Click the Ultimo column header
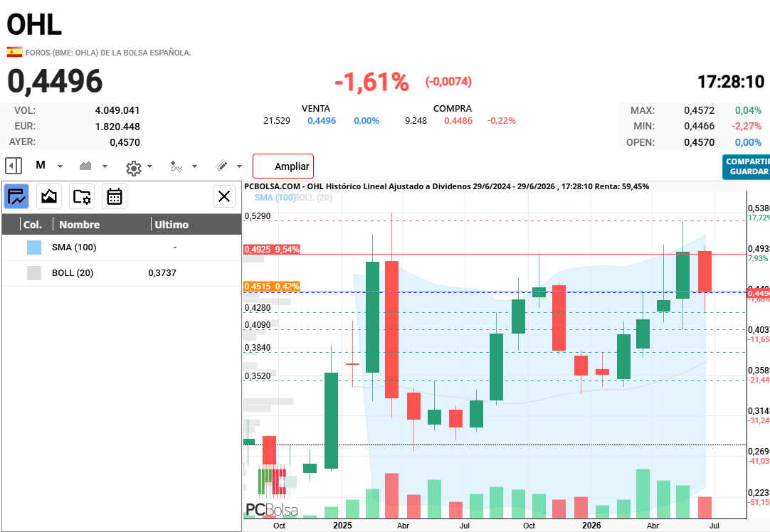The image size is (770, 532). point(172,224)
